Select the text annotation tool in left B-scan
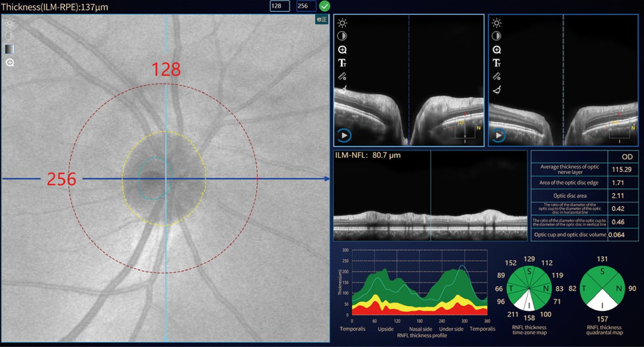The width and height of the screenshot is (644, 347). click(x=342, y=63)
